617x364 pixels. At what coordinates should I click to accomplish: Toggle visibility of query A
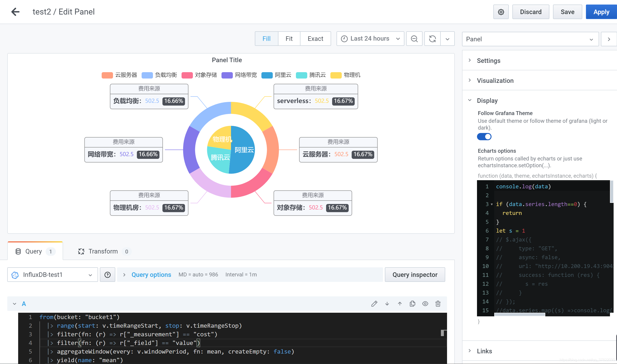coord(425,304)
